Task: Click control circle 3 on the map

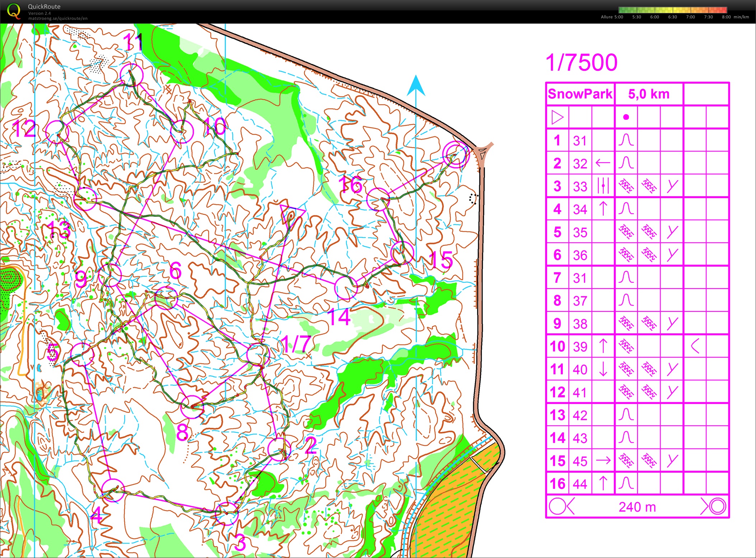Action: tap(227, 514)
